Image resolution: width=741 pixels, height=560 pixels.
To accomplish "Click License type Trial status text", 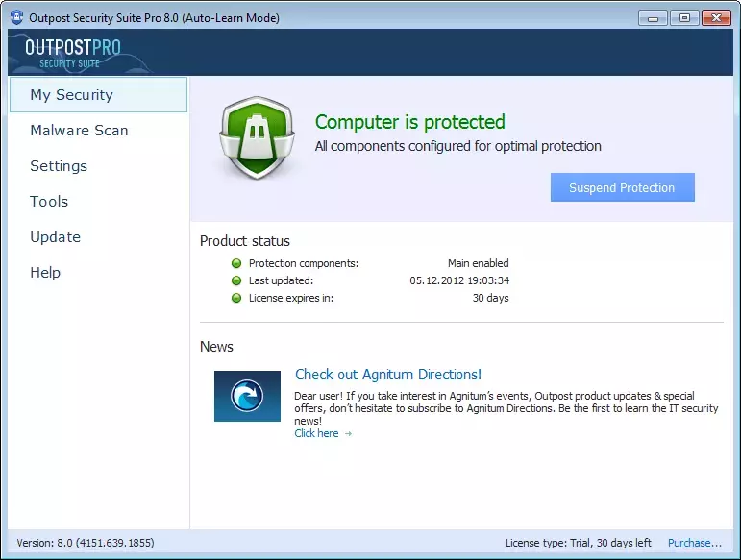I will 578,543.
